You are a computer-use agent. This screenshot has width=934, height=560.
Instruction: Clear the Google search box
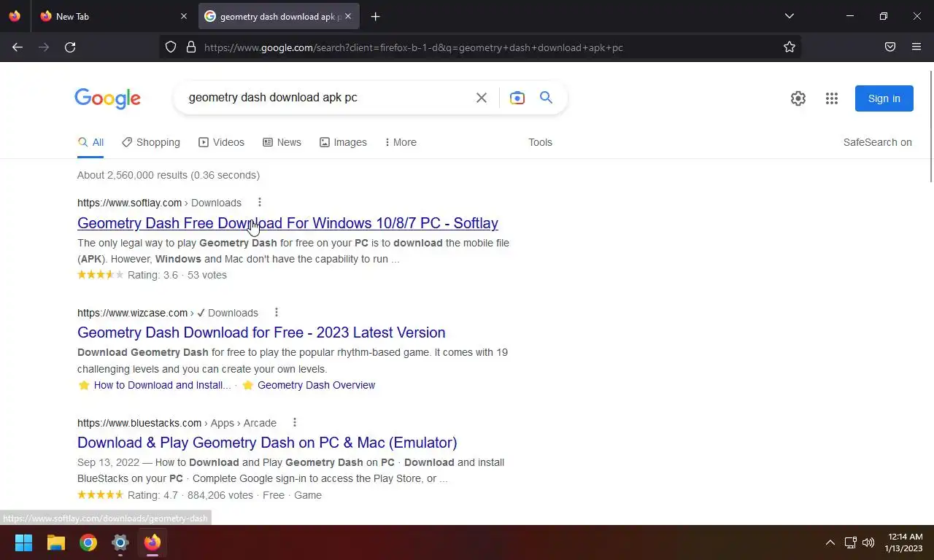coord(482,98)
